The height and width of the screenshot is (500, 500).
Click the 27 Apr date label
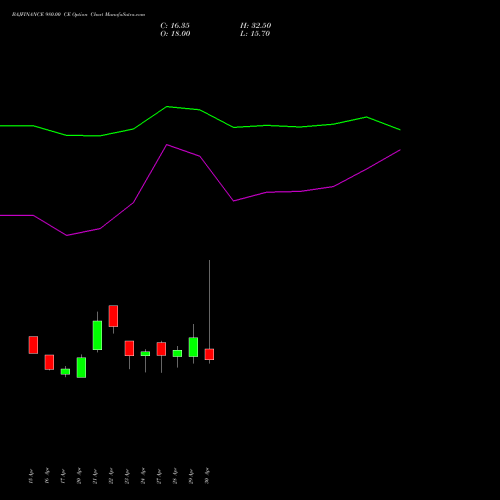point(159,476)
